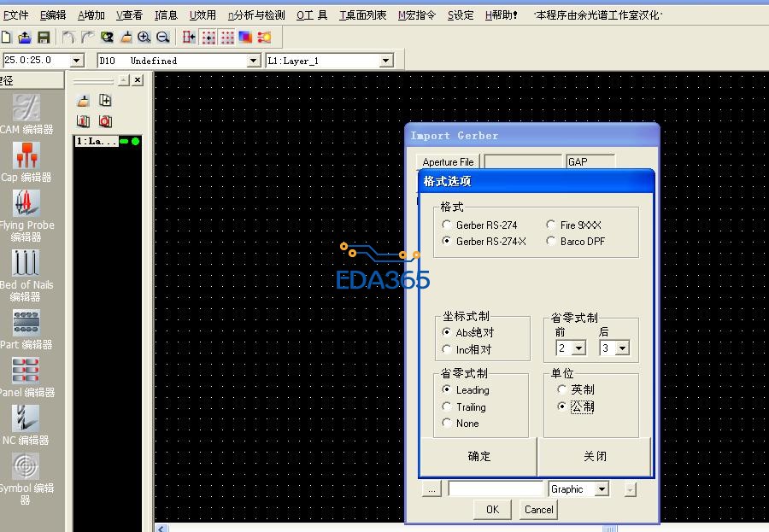
Task: Open the NC 编辑器 module
Action: point(26,425)
